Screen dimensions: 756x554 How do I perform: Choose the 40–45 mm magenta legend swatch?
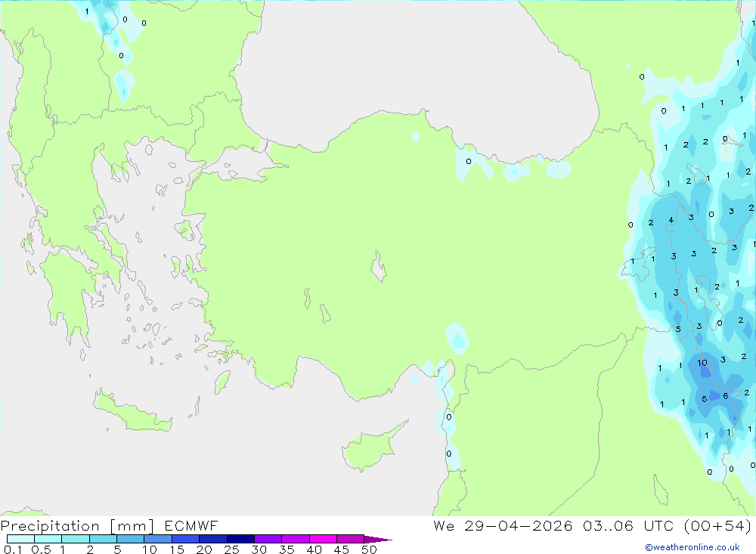(x=323, y=539)
